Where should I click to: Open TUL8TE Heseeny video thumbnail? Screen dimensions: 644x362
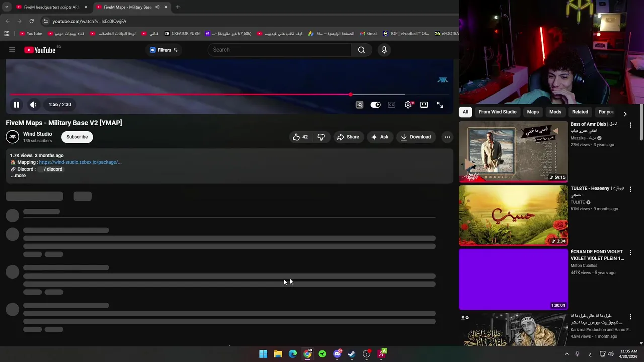[x=513, y=215]
